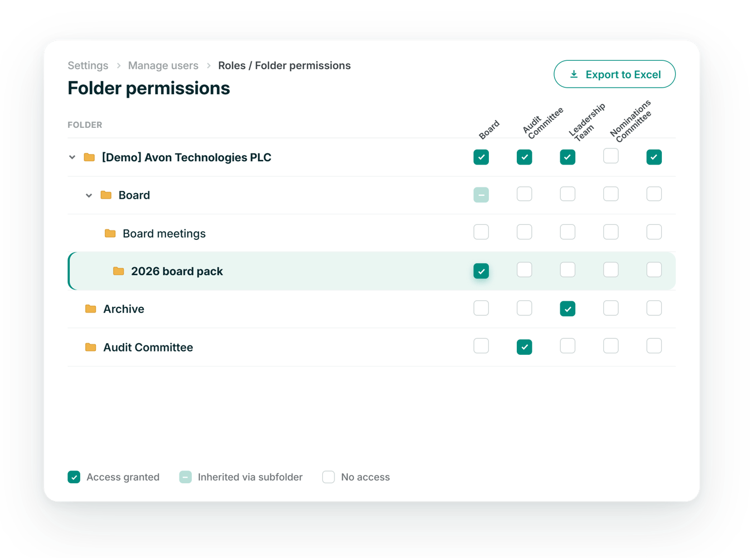Check Audit Committee for Board meetings folder

pos(524,232)
